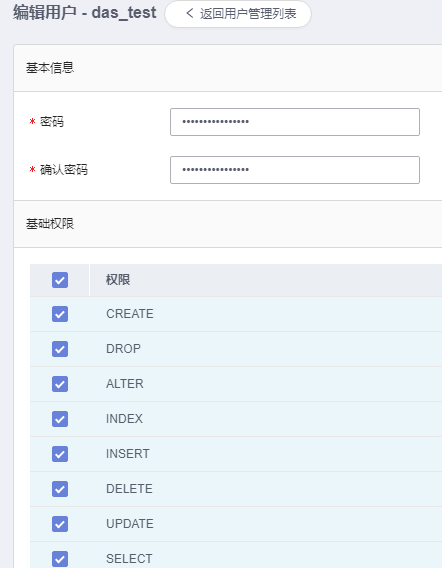Select the DELETE permission row text
442x568 pixels.
tap(129, 489)
